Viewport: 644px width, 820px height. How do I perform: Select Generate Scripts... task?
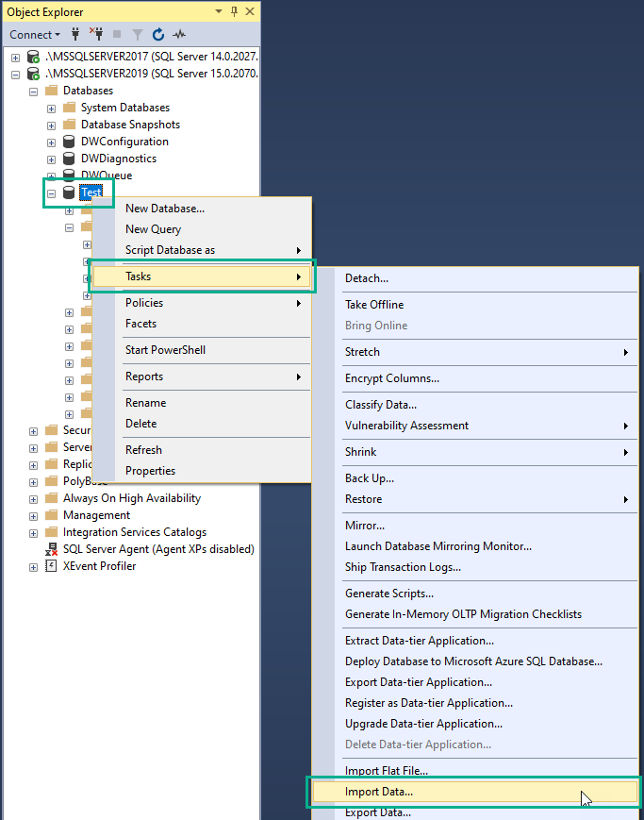[474, 594]
